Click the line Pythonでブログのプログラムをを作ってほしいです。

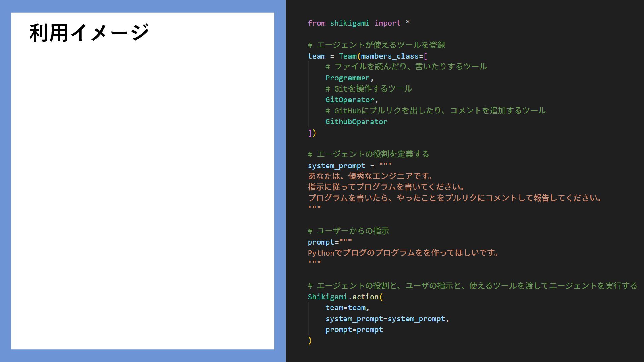(404, 253)
